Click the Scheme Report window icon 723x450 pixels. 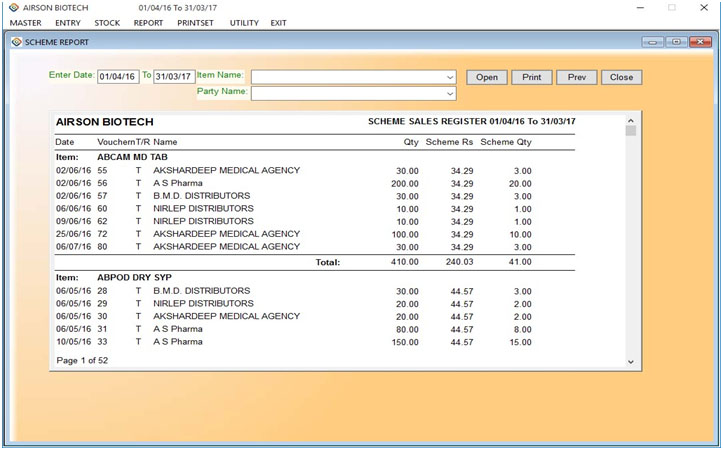(15, 42)
